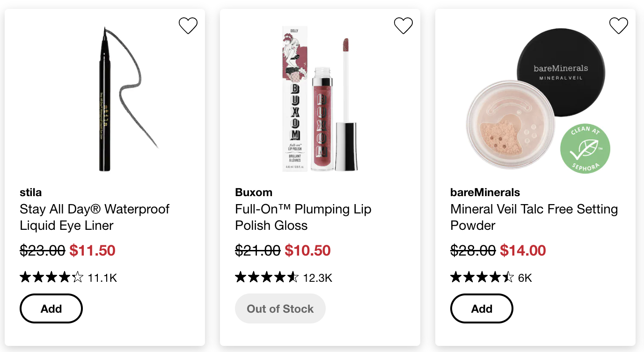View the 6K star ratings for bareMinerals
This screenshot has height=352, width=644.
click(x=491, y=278)
